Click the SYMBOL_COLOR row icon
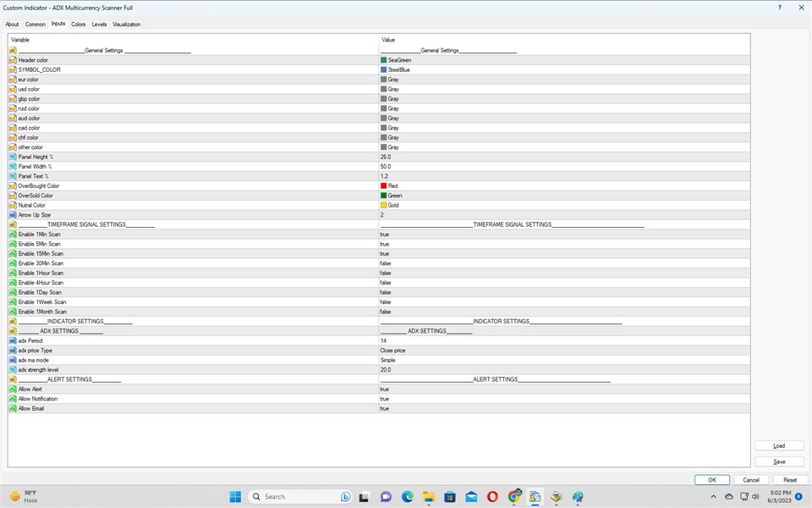The image size is (812, 508). tap(13, 69)
